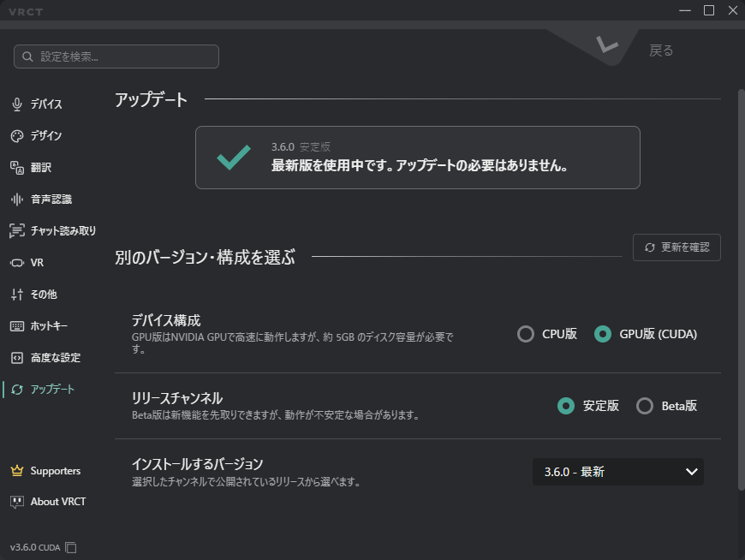The height and width of the screenshot is (560, 745).
Task: Switch to the 音声認識 settings tab
Action: click(51, 200)
